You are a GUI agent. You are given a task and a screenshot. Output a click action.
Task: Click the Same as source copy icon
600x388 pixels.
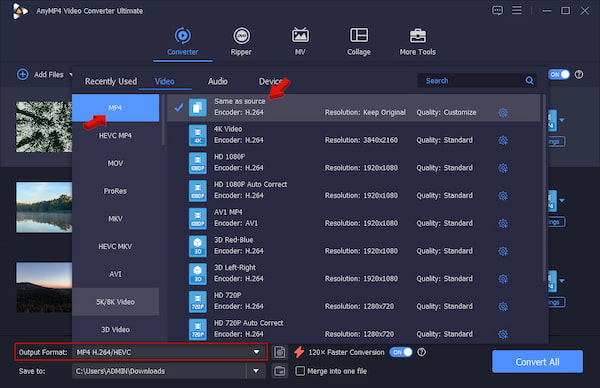pos(197,108)
